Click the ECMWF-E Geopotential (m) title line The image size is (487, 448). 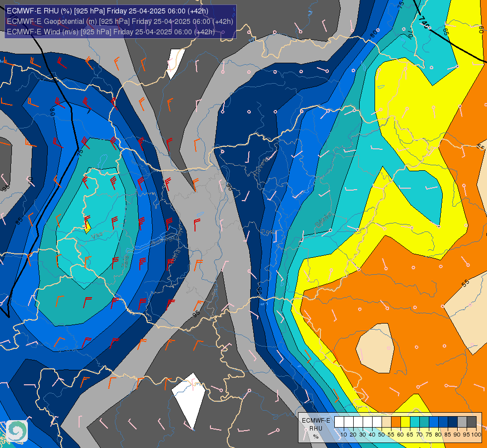click(120, 21)
